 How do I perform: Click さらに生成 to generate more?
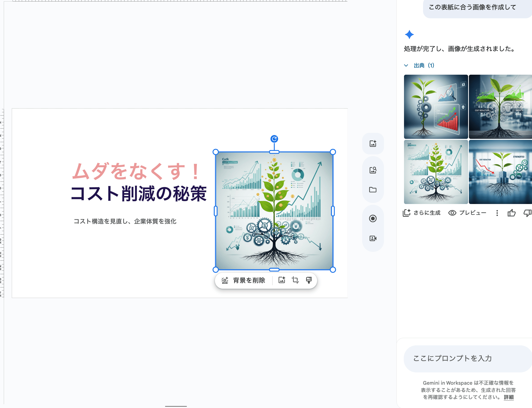[x=422, y=213]
